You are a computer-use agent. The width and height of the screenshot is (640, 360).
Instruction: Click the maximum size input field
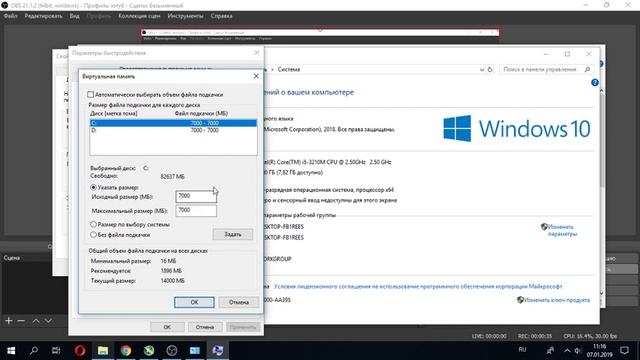196,210
